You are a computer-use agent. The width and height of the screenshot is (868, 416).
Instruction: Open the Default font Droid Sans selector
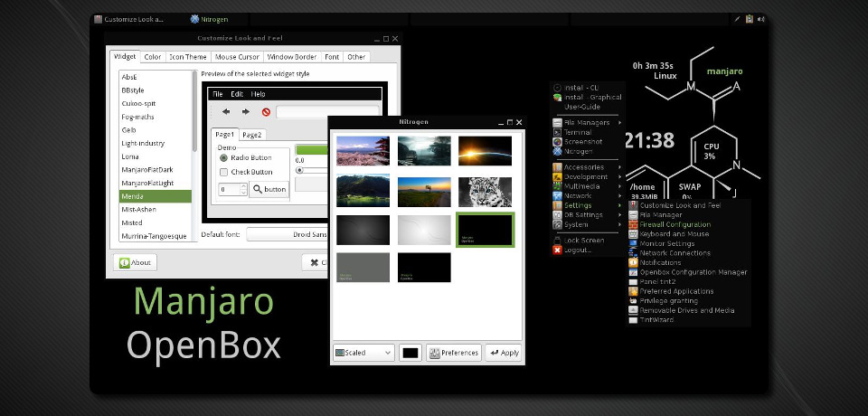287,234
